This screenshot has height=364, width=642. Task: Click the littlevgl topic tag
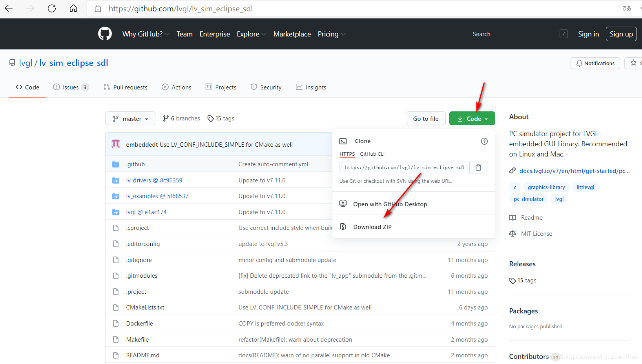[585, 187]
